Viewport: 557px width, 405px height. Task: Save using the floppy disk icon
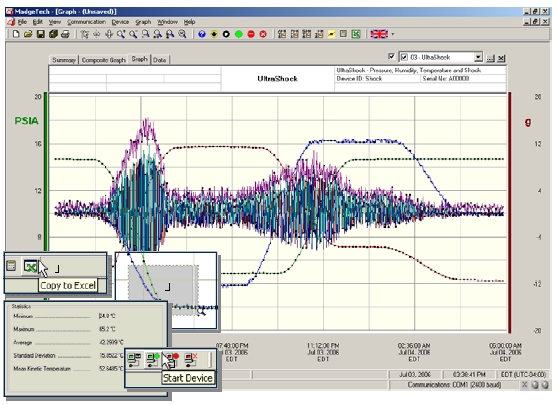[40, 34]
